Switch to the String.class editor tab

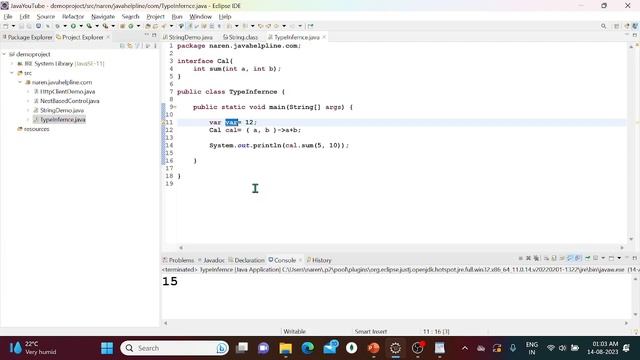[240, 37]
